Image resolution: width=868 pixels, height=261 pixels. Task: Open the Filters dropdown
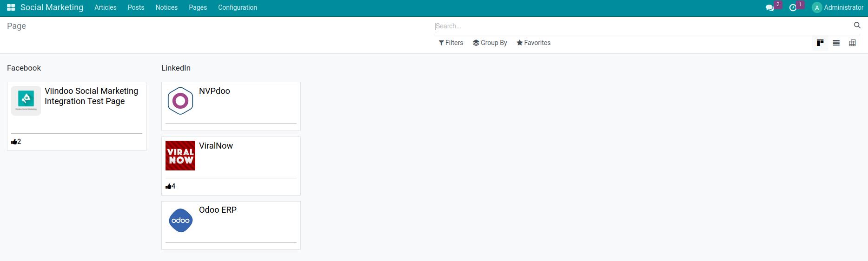tap(451, 43)
